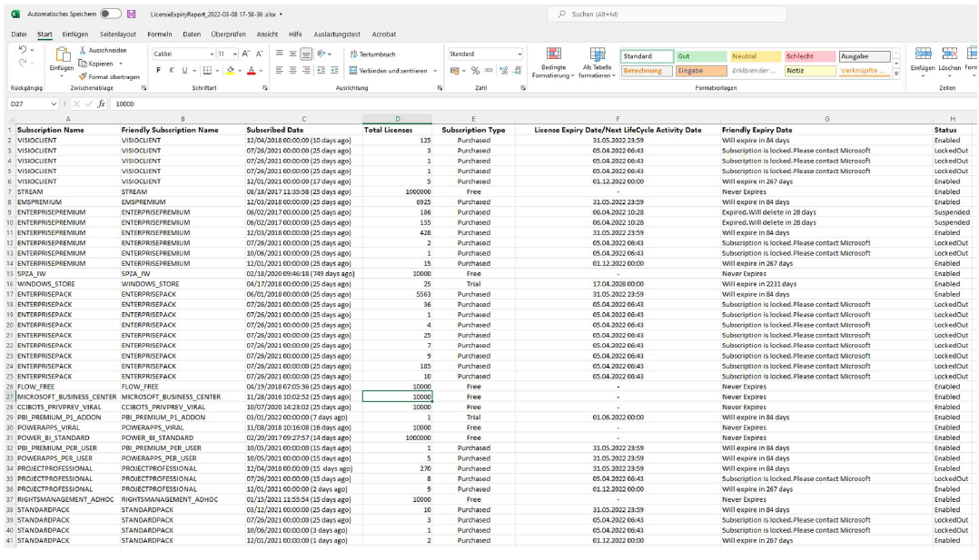This screenshot has height=560, width=979.
Task: Cut selection with Ausschneiden scissors
Action: coord(83,50)
